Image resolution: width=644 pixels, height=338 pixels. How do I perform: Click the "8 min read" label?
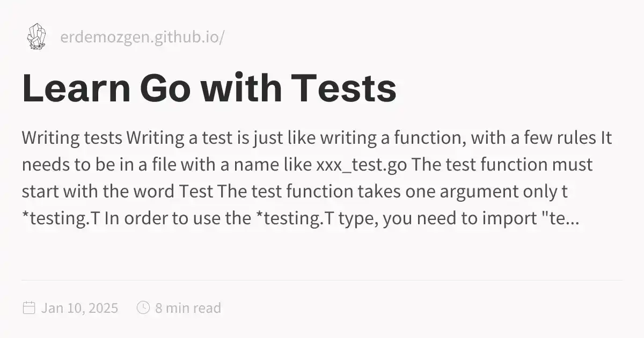(188, 308)
